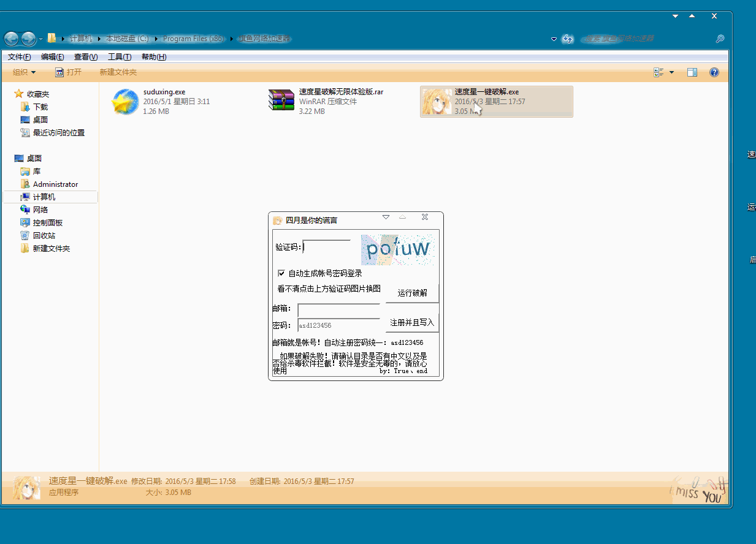This screenshot has height=544, width=756.
Task: Click the dialog title bar icon of 四月是你的谎言
Action: [278, 220]
